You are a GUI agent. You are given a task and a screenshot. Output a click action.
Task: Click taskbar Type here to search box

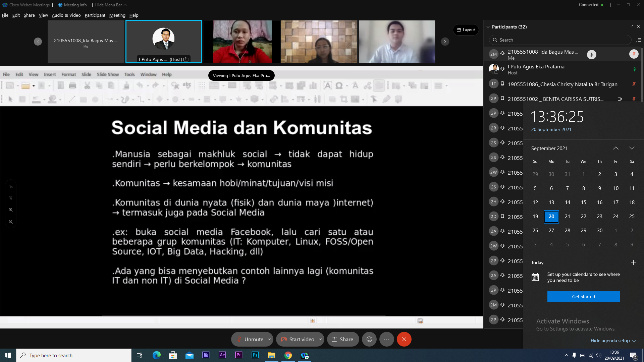74,355
